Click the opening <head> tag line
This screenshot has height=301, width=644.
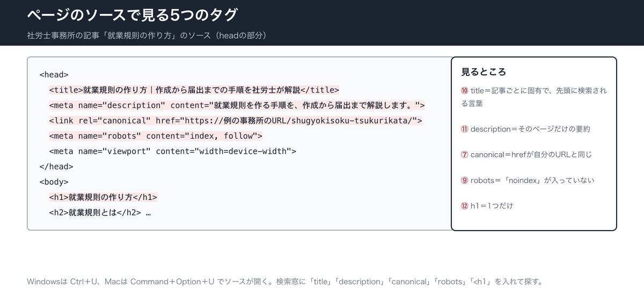54,75
